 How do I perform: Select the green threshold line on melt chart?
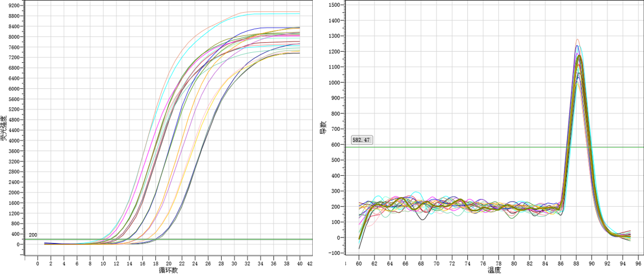click(450, 147)
